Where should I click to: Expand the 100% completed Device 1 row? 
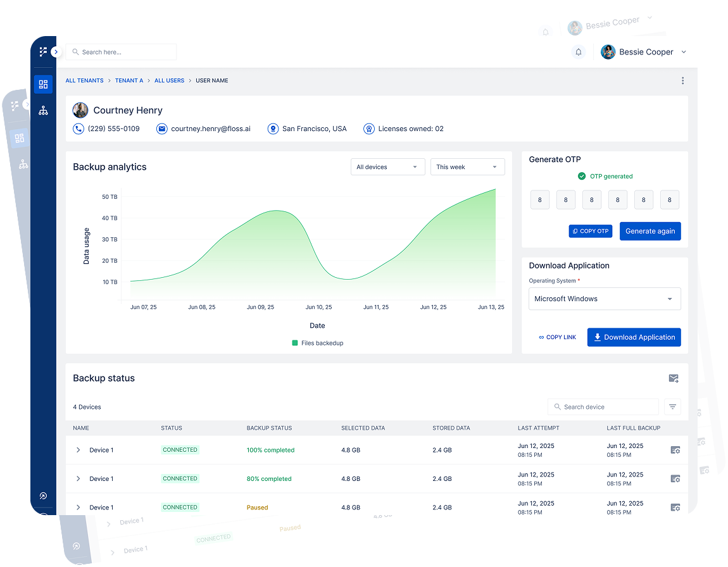[78, 450]
